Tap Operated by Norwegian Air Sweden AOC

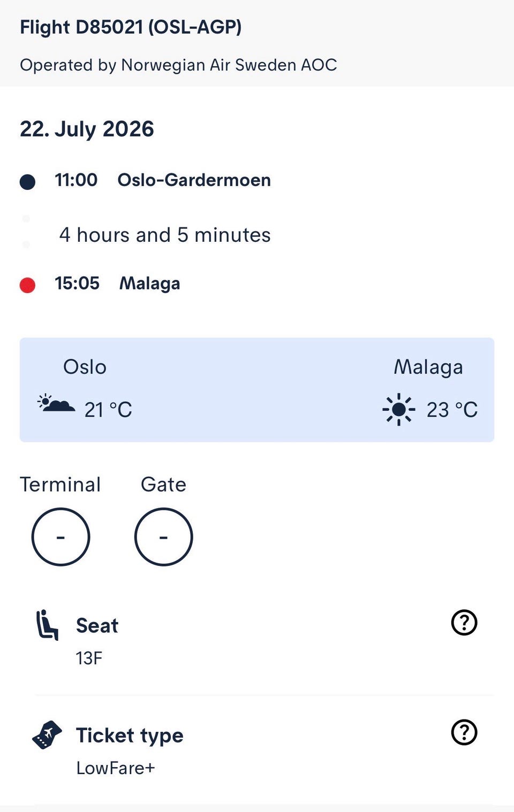point(178,65)
